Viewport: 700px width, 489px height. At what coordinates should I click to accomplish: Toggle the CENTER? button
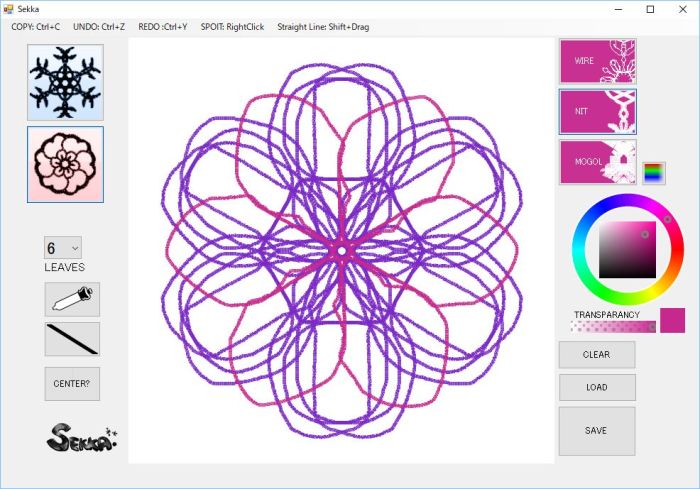tap(72, 384)
